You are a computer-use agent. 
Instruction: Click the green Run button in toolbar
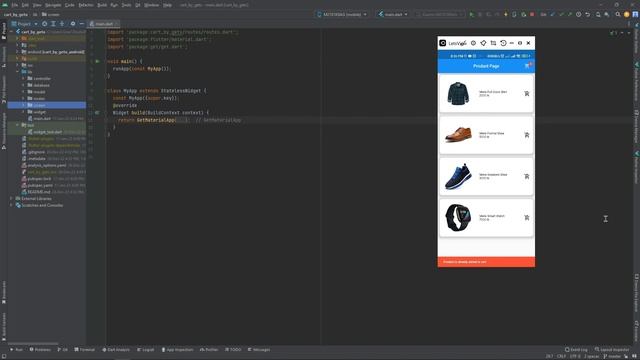pos(472,14)
